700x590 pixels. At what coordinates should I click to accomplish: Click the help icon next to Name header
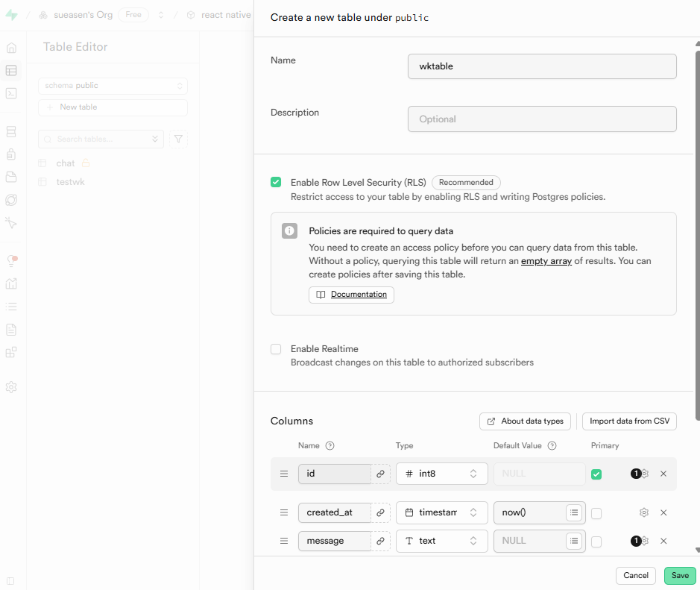point(330,446)
